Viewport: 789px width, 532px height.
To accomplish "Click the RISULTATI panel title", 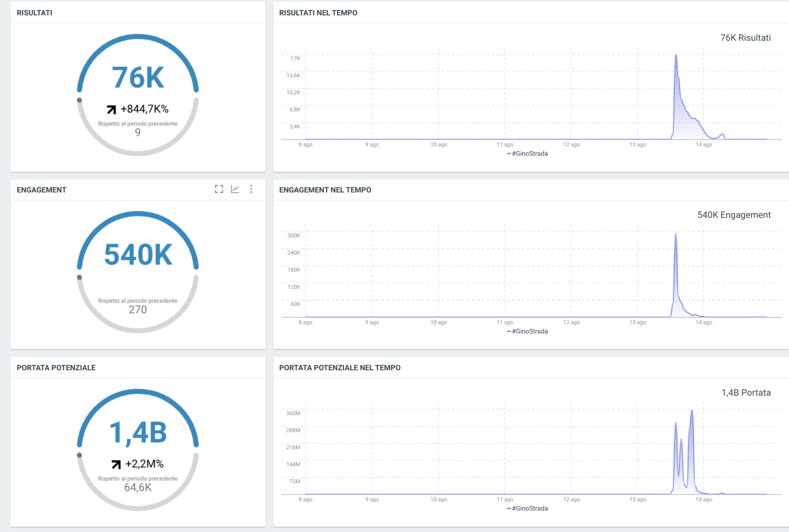I will (35, 13).
